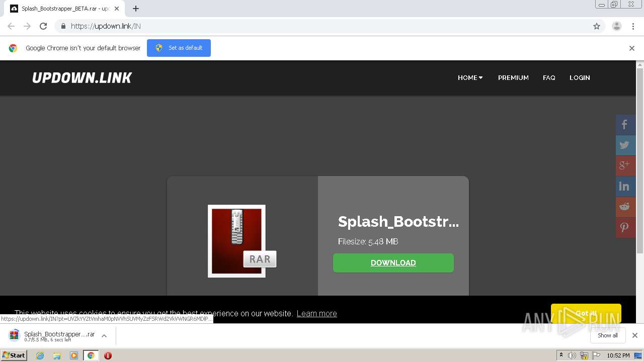
Task: Open Chrome's three-dot menu
Action: tap(633, 26)
